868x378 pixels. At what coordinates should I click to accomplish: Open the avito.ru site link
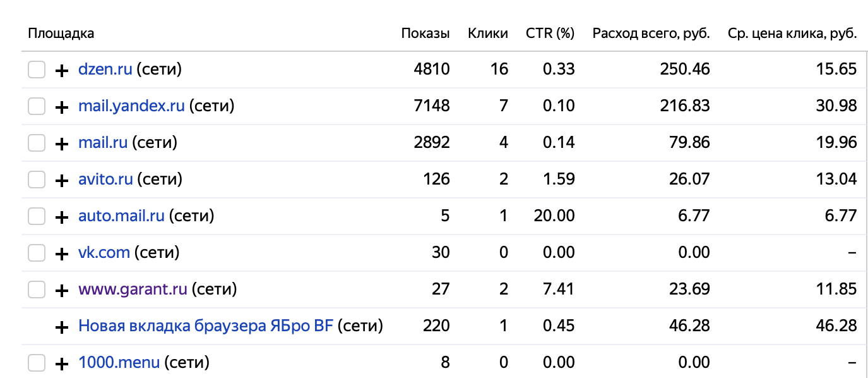(105, 179)
